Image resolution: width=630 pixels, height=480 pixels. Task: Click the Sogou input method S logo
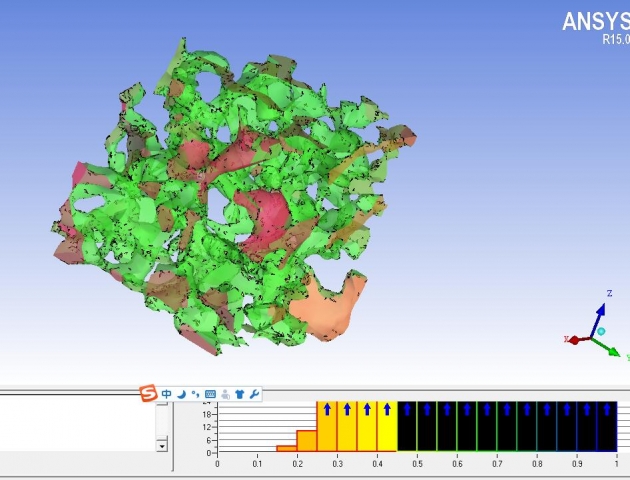pyautogui.click(x=149, y=394)
